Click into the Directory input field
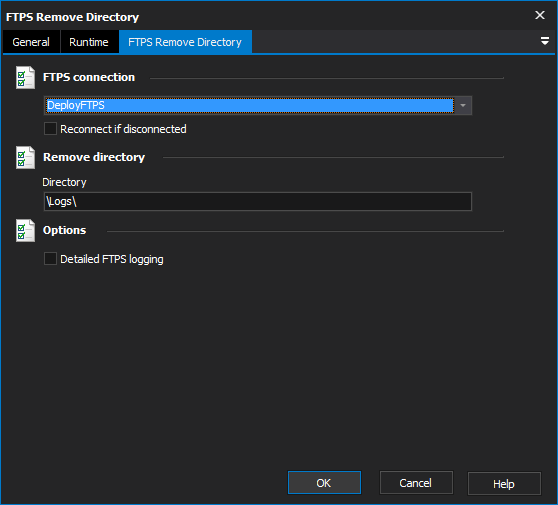558x505 pixels. coord(258,201)
